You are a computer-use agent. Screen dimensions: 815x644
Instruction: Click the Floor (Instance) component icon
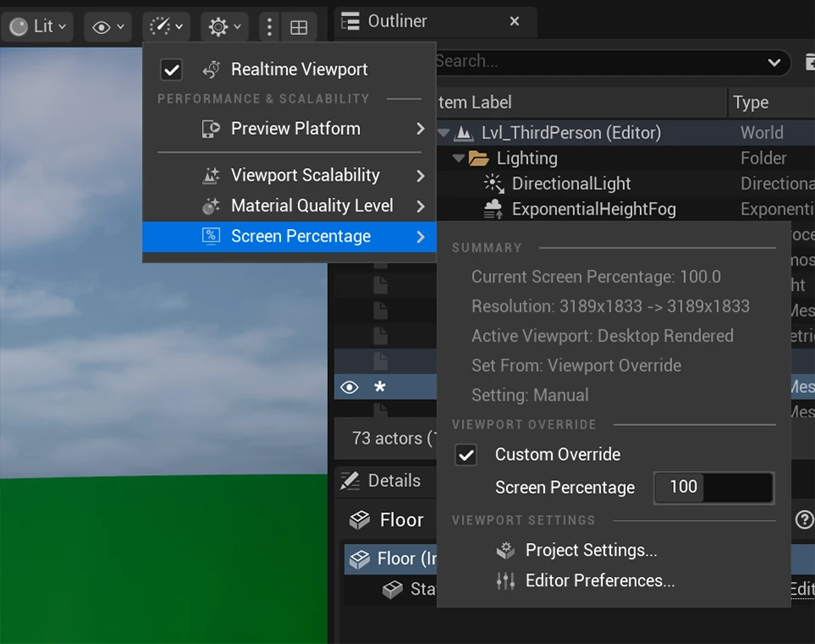coord(360,559)
